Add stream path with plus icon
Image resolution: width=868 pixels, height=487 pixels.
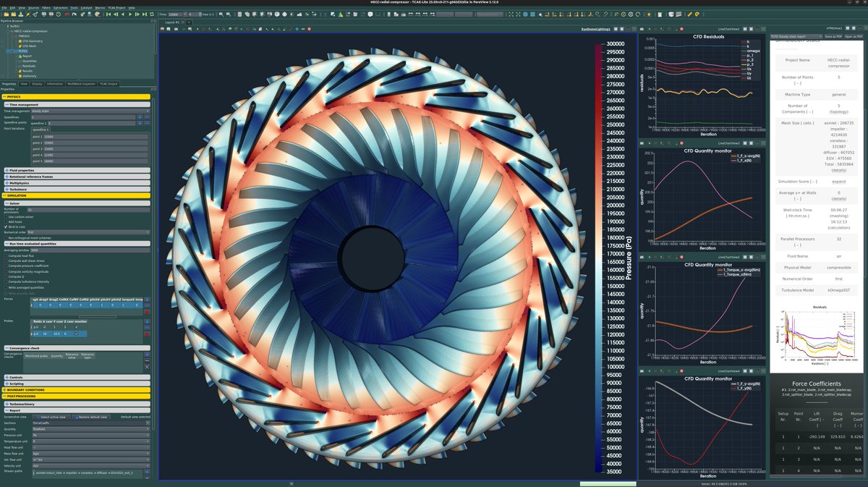(147, 472)
